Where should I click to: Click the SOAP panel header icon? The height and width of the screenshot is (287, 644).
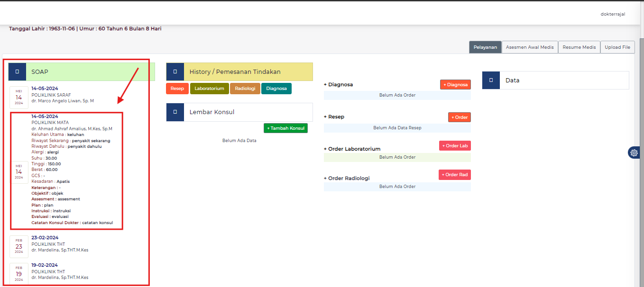coord(17,71)
